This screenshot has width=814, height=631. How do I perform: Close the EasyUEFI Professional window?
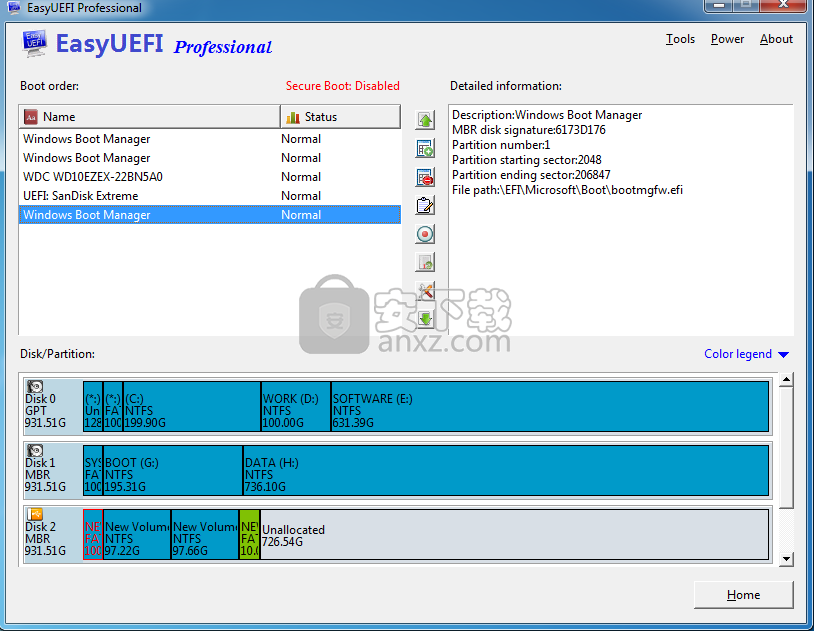[784, 5]
